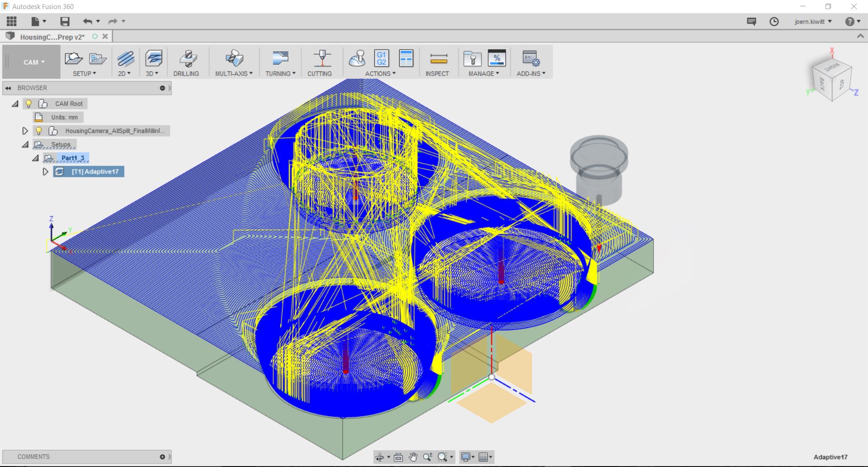Expand the [T1] Adaptive17 operation node
The height and width of the screenshot is (467, 868).
pos(45,172)
